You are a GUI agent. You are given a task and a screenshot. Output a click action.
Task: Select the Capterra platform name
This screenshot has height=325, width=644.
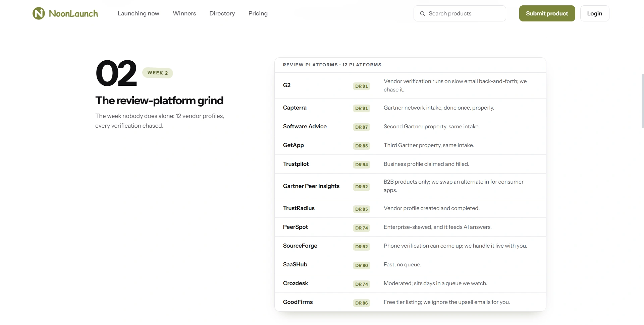pyautogui.click(x=295, y=108)
